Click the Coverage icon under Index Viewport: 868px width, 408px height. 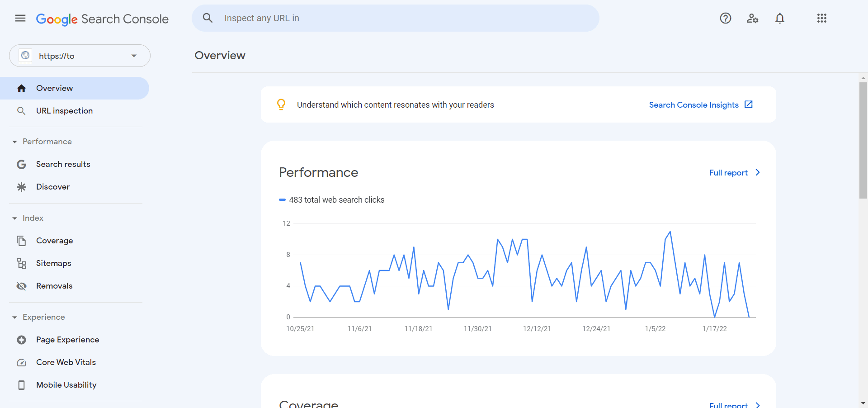[21, 240]
